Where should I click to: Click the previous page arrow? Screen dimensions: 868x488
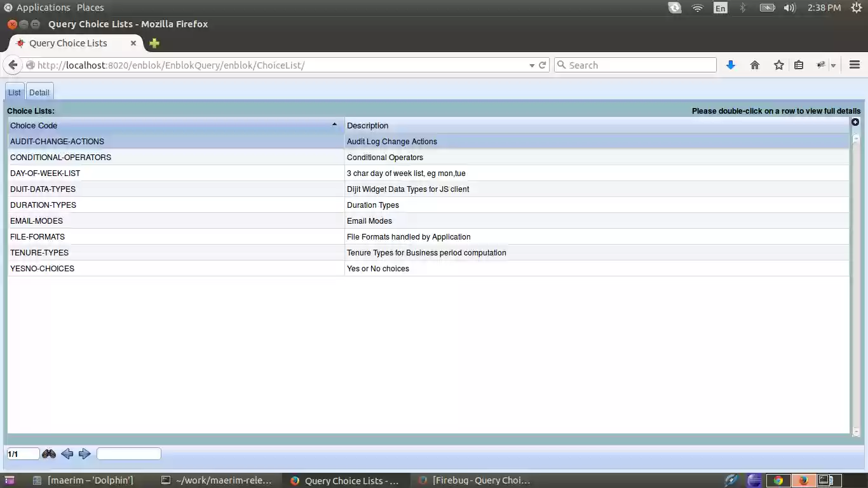tap(67, 454)
